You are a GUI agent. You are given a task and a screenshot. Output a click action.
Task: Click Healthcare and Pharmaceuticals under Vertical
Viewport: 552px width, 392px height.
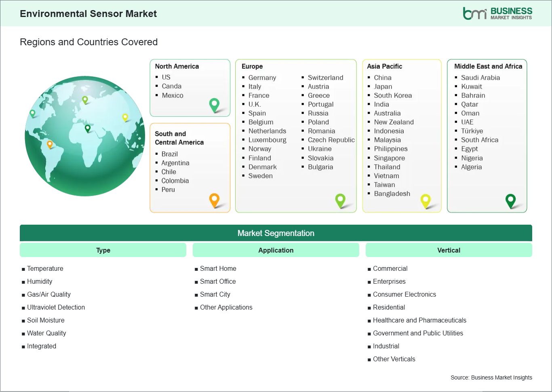click(x=419, y=320)
